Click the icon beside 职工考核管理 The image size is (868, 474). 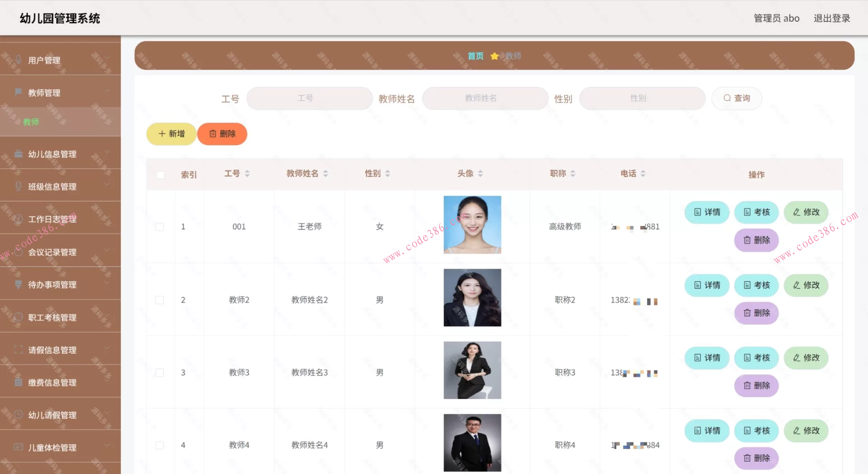coord(19,317)
